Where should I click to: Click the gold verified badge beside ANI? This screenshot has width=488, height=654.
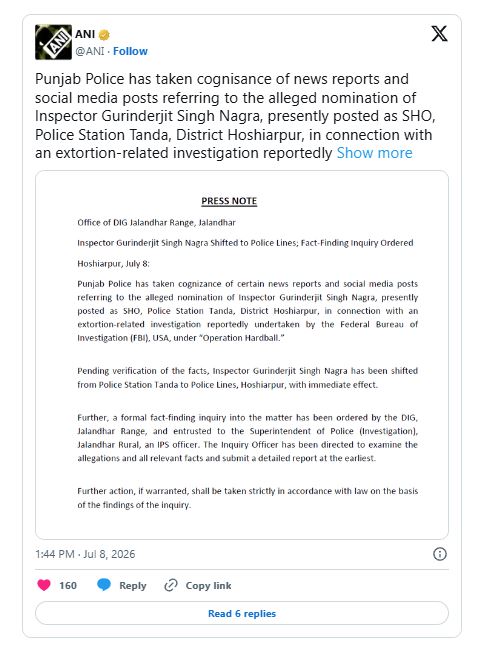point(104,35)
